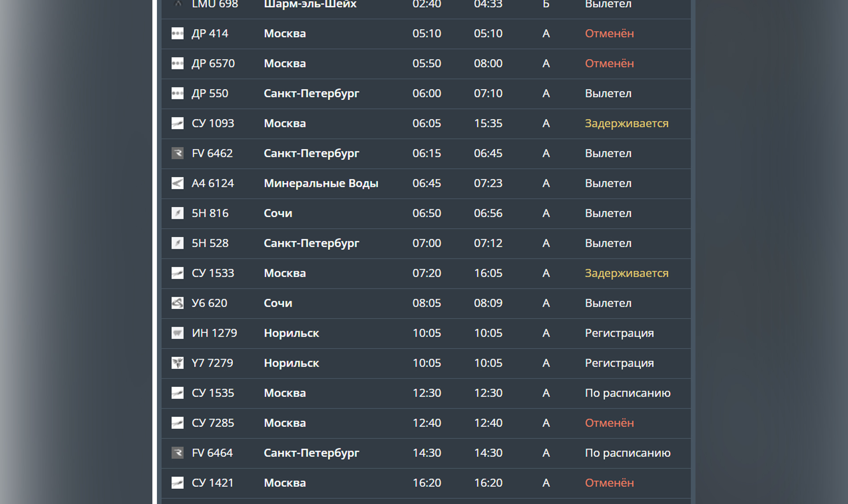Click Отменён status for СУ 7285
848x504 pixels.
[609, 423]
